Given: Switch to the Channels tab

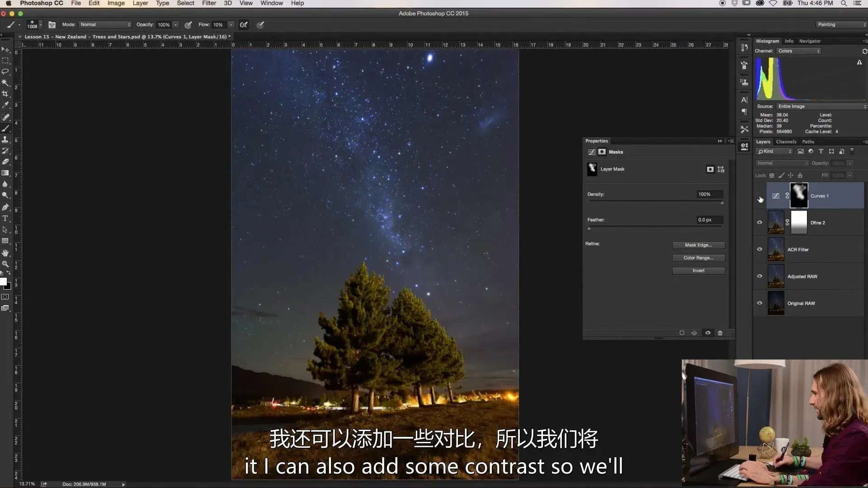Looking at the screenshot, I should click(786, 142).
